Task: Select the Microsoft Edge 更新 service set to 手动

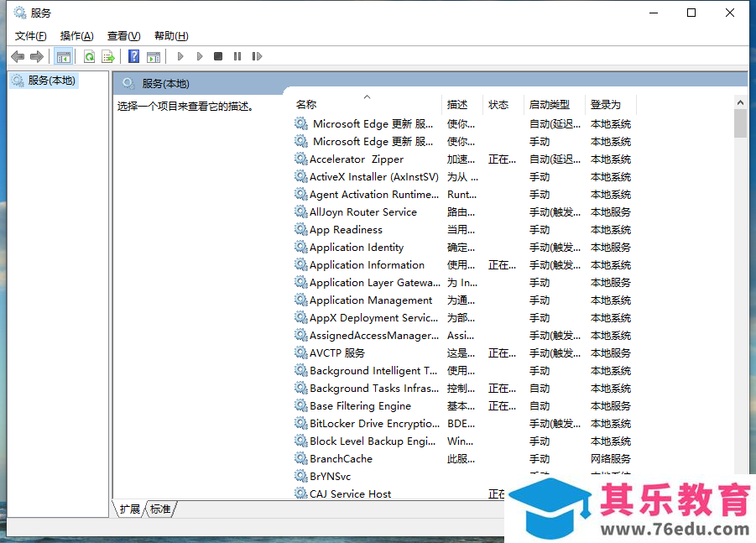Action: (373, 141)
